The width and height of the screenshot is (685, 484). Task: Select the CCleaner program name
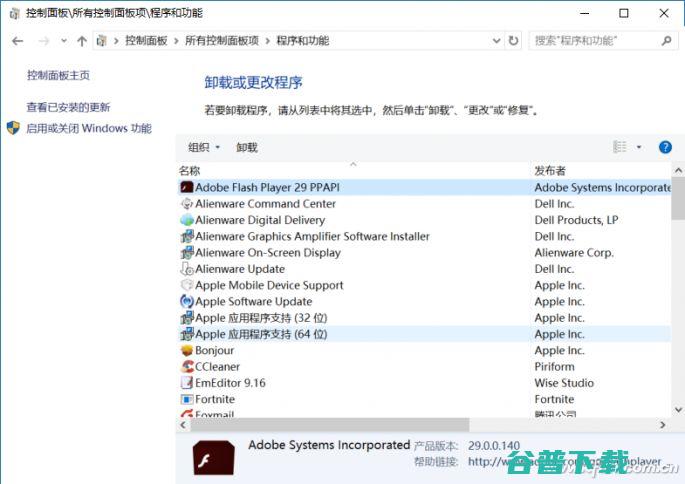(218, 366)
